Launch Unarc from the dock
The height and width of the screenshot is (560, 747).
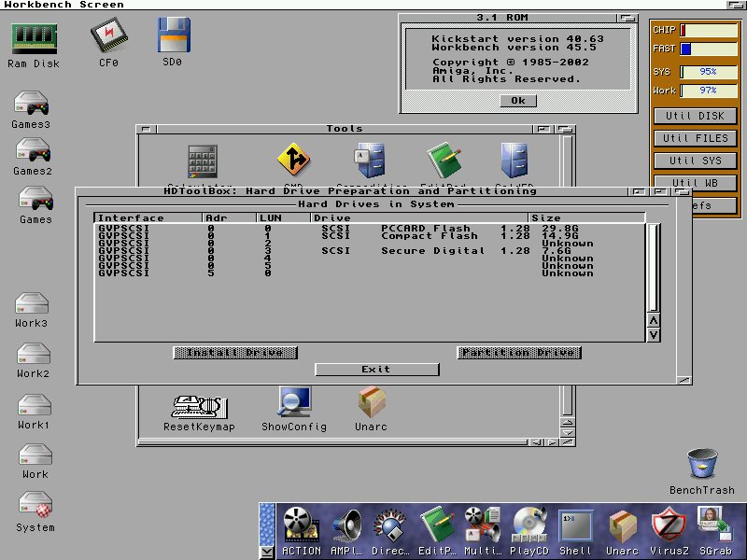623,526
